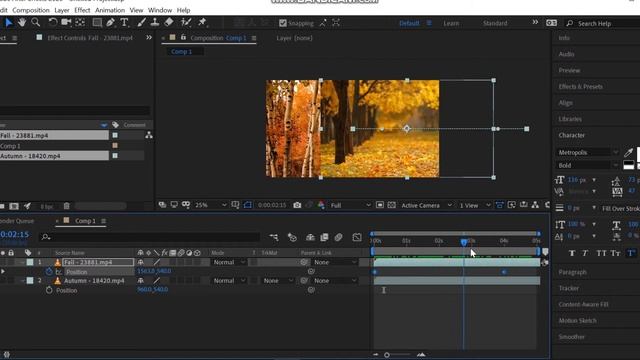Select the Rectangle shape tool
The width and height of the screenshot is (640, 360).
tap(97, 22)
